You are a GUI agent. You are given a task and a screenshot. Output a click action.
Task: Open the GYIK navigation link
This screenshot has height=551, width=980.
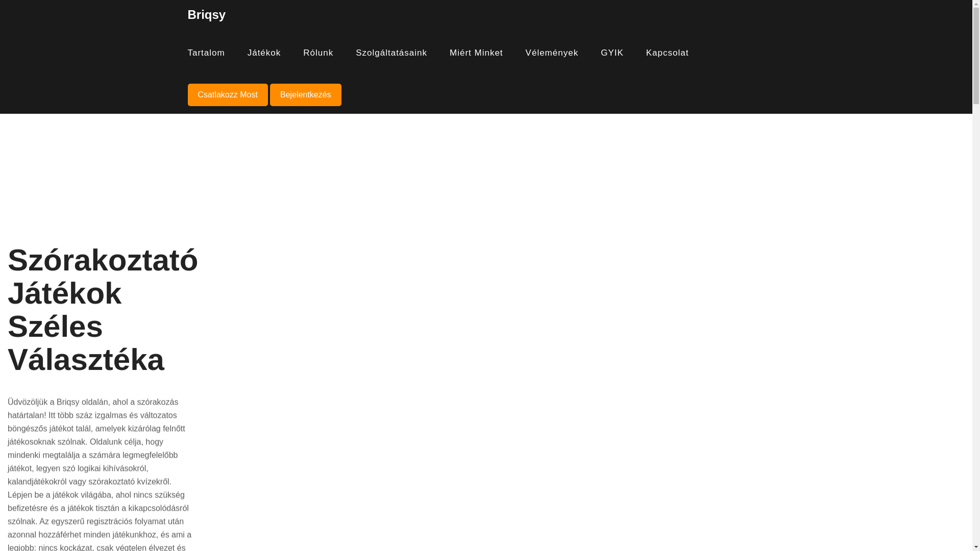612,53
